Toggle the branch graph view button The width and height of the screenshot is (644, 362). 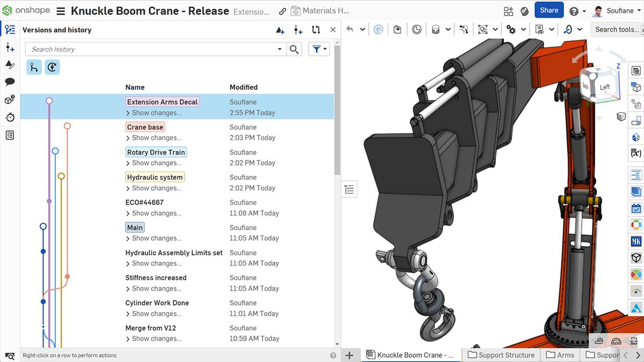click(34, 67)
